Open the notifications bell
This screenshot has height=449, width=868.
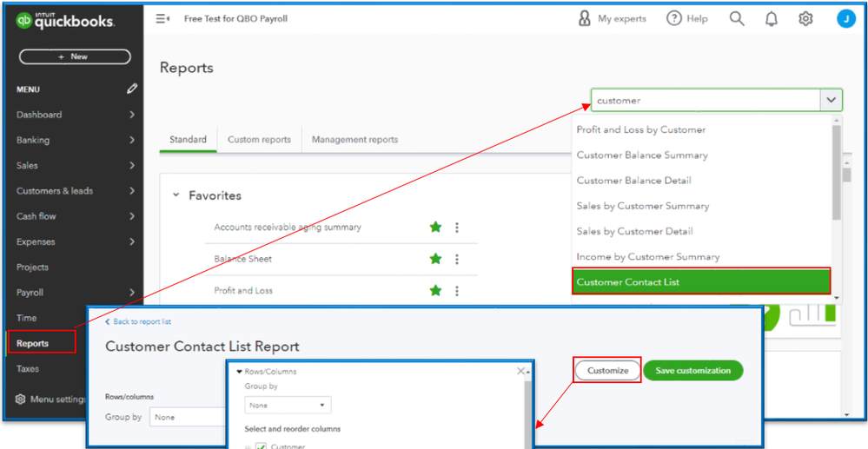click(772, 19)
